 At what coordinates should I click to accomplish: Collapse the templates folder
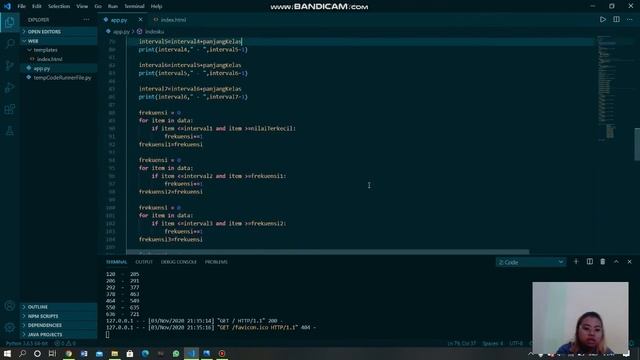tap(59, 50)
